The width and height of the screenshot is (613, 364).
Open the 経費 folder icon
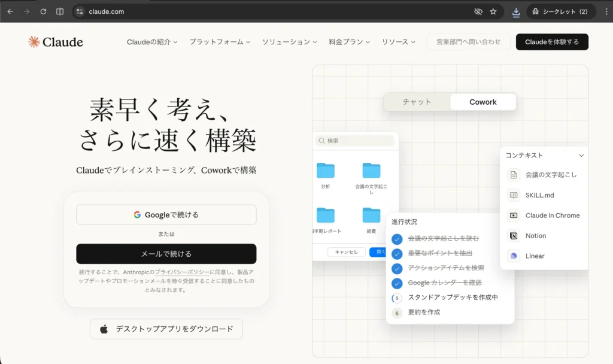(371, 215)
